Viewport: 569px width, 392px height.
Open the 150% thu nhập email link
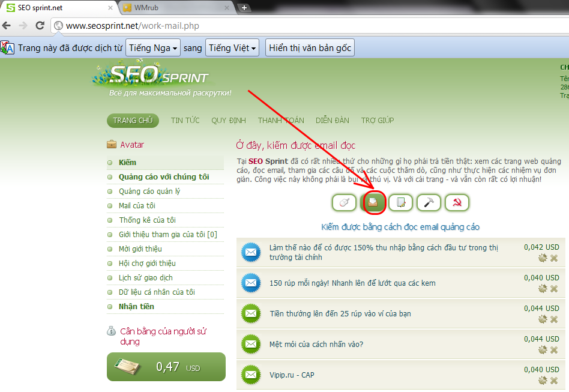(383, 252)
